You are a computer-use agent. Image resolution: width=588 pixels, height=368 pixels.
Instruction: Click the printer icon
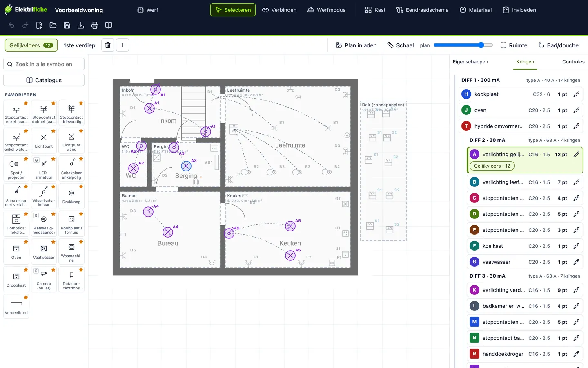pos(95,25)
